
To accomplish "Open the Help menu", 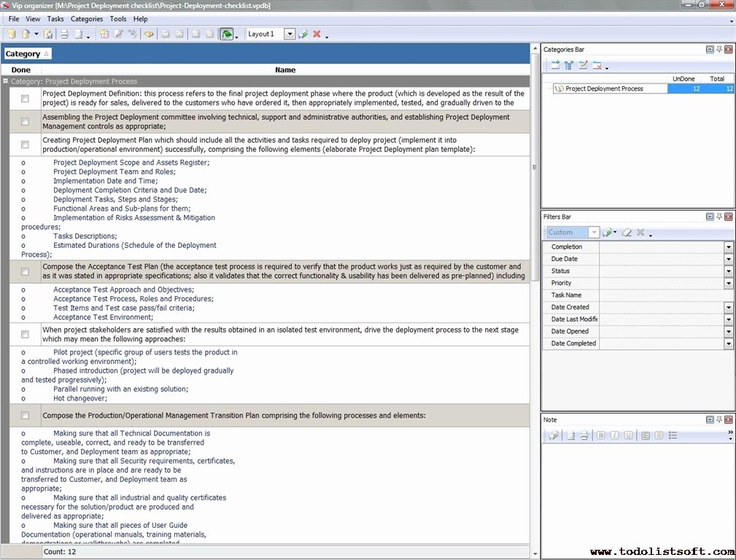I will coord(140,19).
